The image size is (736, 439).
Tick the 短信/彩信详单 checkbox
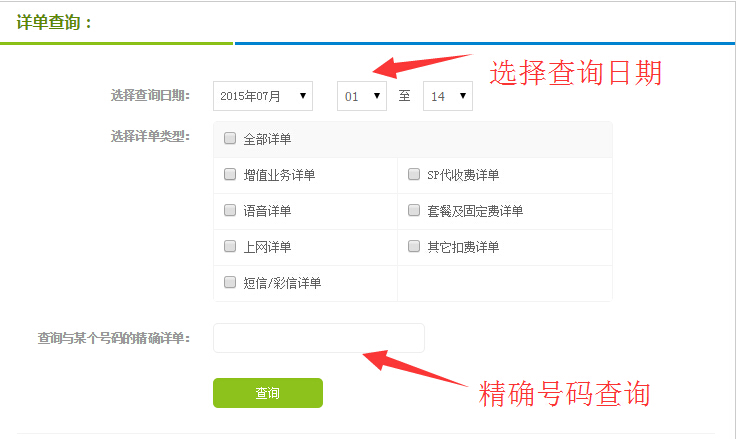230,282
